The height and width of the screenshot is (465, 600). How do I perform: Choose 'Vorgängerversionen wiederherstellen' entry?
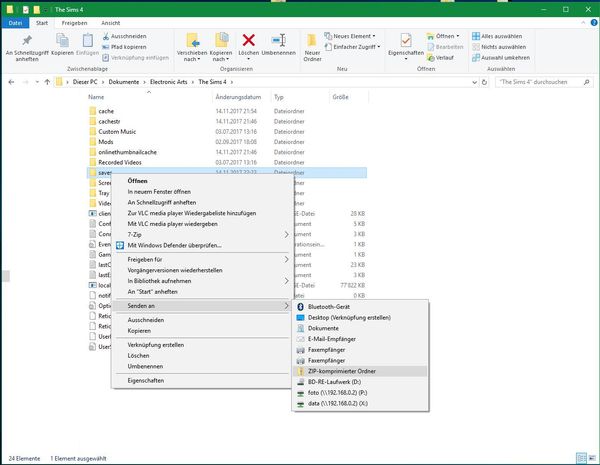[x=202, y=270]
